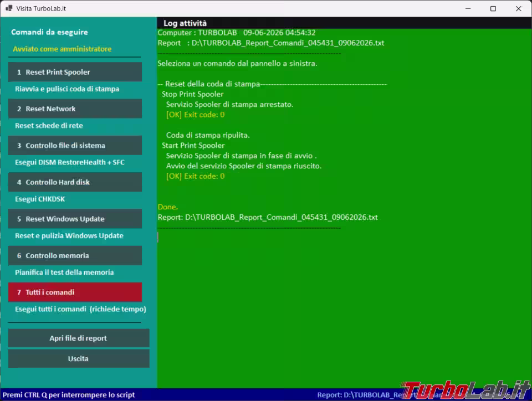
Task: Click 'Reset e pulizia Windows Update' text
Action: click(x=69, y=235)
